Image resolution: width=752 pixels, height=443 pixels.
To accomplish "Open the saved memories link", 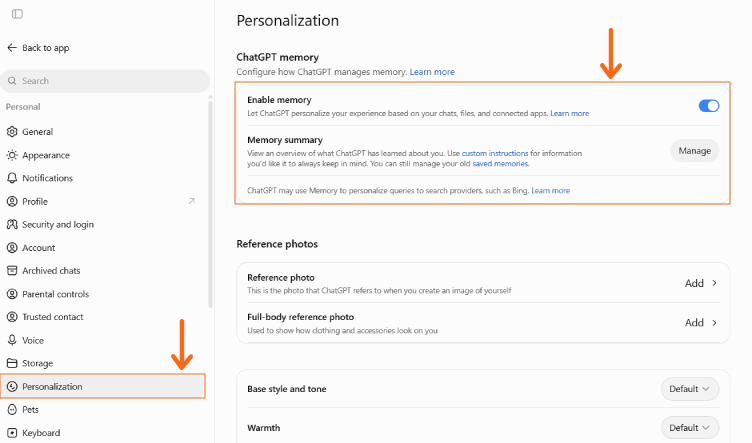I will coord(500,163).
